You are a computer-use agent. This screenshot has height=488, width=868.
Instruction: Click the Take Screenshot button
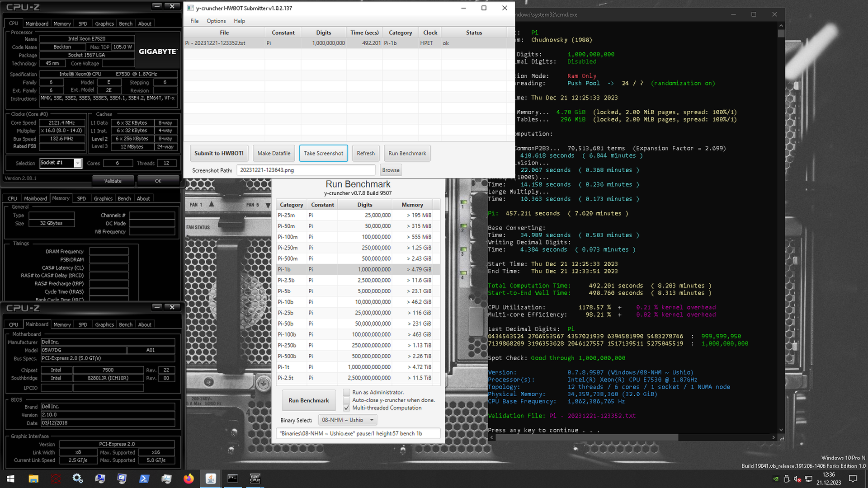click(323, 153)
